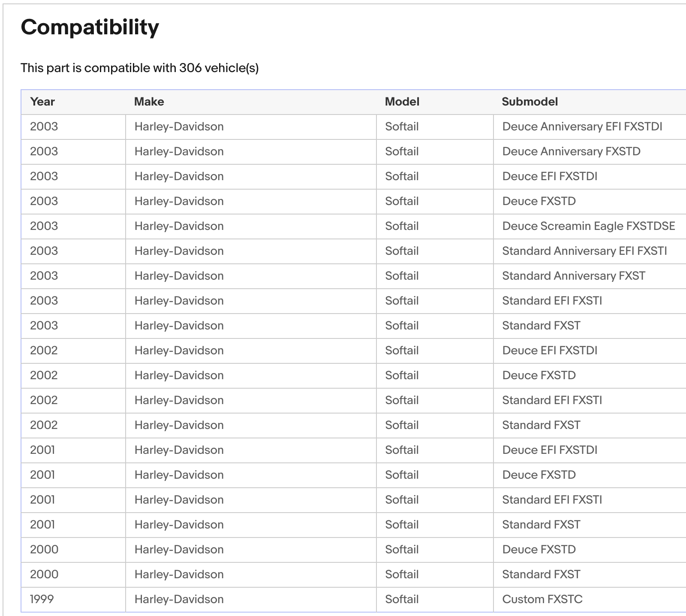
Task: Click the Submodel column header
Action: pyautogui.click(x=530, y=102)
